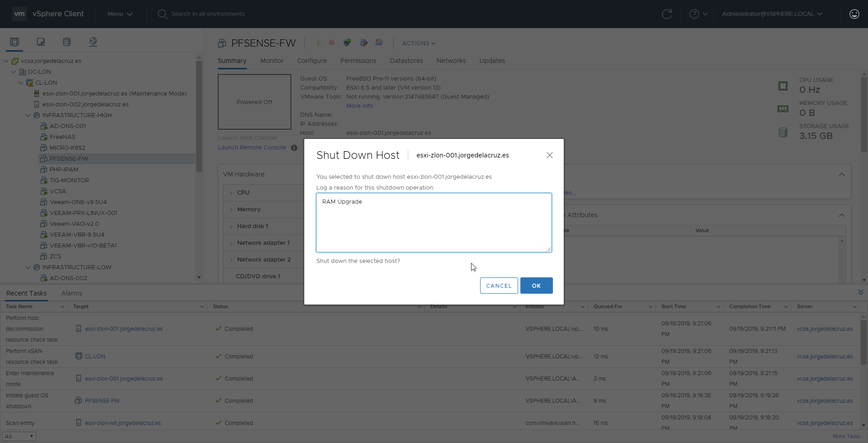
Task: Switch to the Monitor tab
Action: click(272, 61)
